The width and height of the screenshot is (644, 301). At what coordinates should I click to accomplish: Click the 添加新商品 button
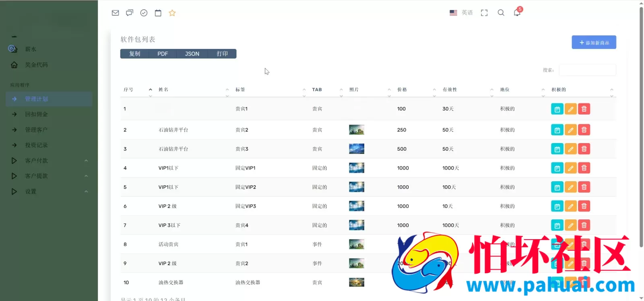(x=594, y=42)
